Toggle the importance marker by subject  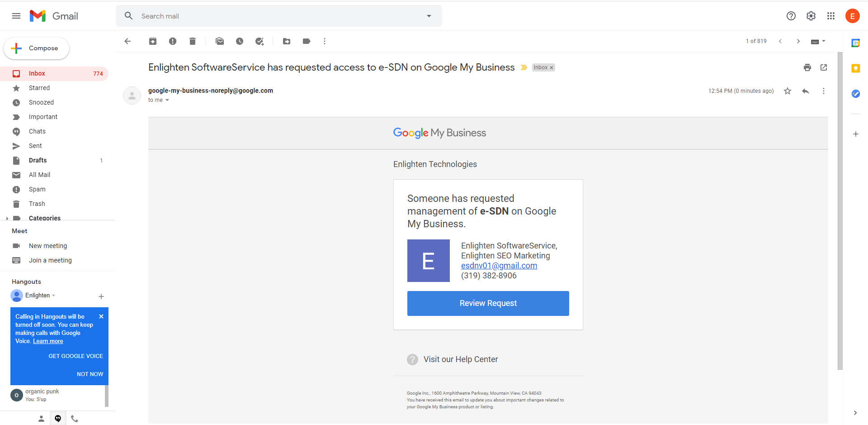[524, 67]
